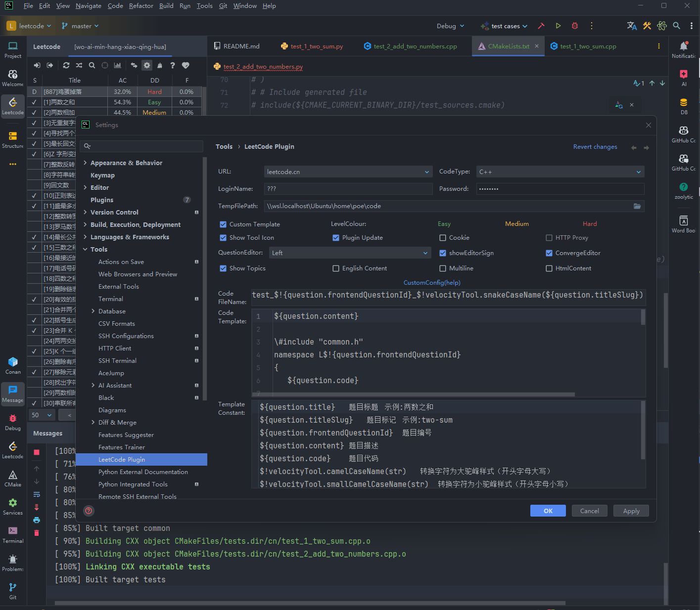Open Settings dialog help icon
This screenshot has height=610, width=700.
point(89,511)
